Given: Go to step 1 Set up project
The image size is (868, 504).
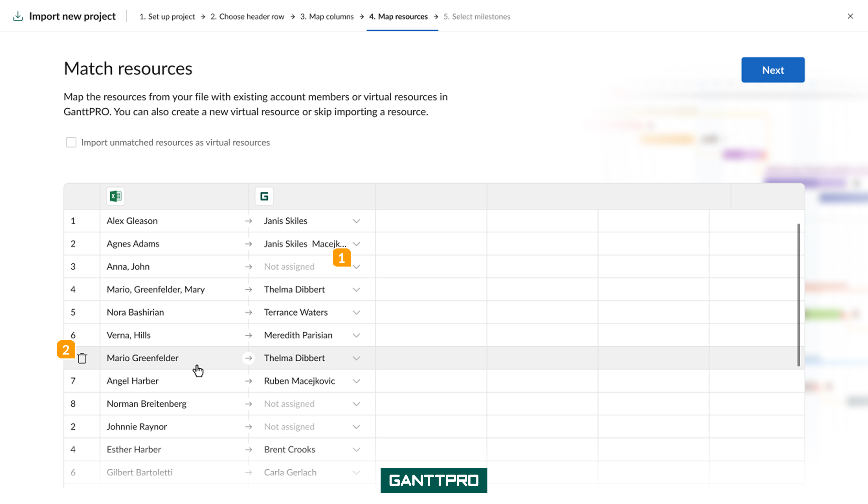Looking at the screenshot, I should click(167, 16).
